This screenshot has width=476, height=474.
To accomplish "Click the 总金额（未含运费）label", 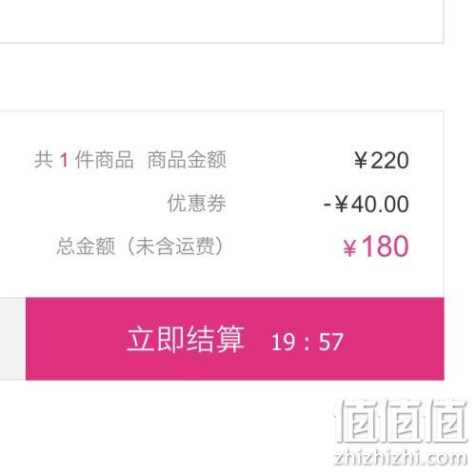I will pyautogui.click(x=140, y=246).
